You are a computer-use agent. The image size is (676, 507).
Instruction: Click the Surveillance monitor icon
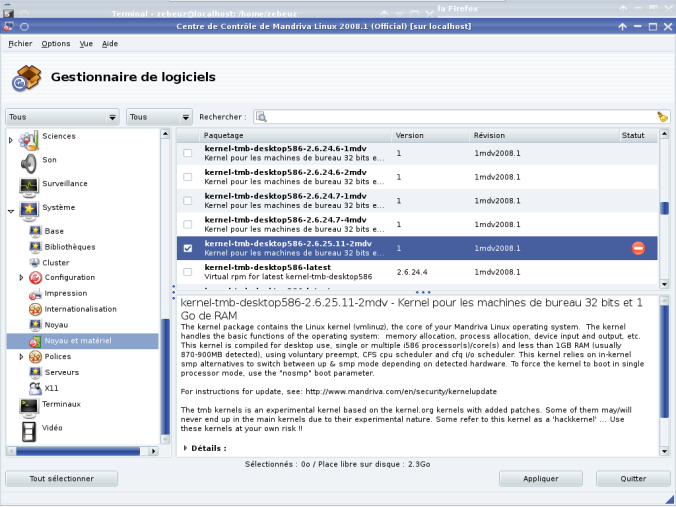click(28, 185)
